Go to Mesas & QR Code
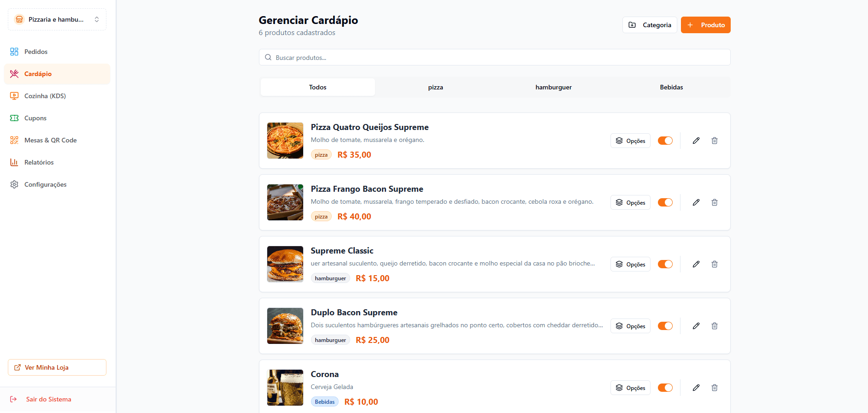Image resolution: width=868 pixels, height=413 pixels. pyautogui.click(x=50, y=140)
